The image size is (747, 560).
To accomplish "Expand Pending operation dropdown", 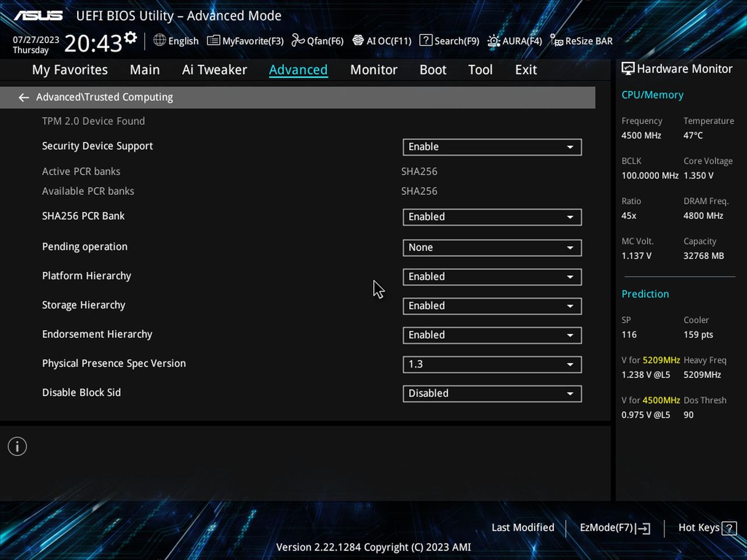I will [492, 247].
